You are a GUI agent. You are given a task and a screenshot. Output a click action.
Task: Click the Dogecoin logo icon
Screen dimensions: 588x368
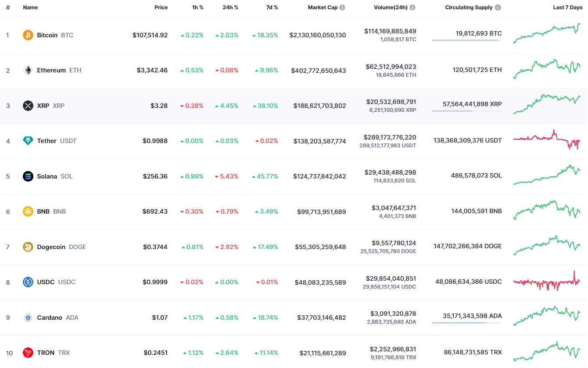coord(28,247)
